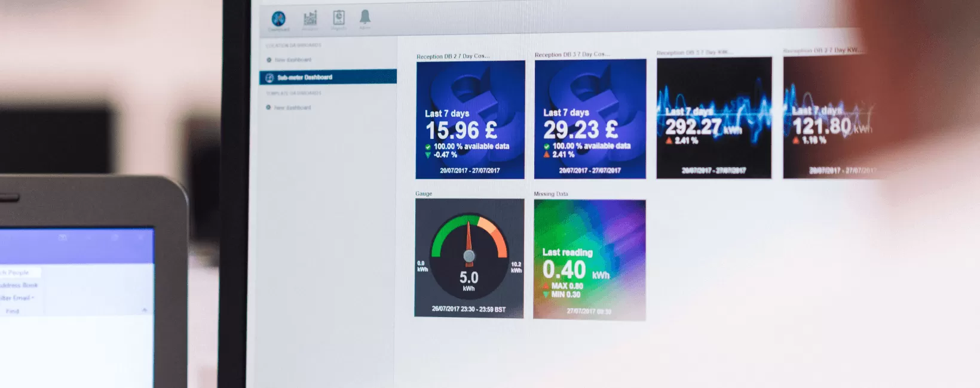Open the 5.0 kWh gauge dial tile
Screen dimensions: 980x388
469,258
